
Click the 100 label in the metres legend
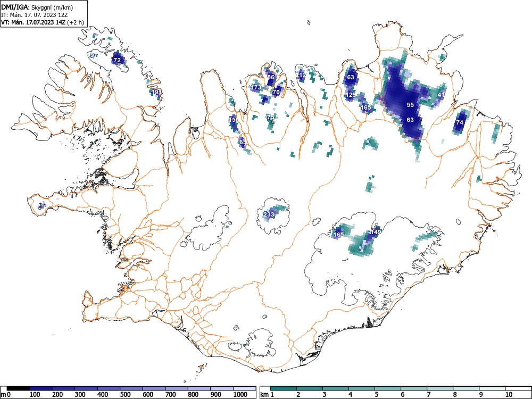point(35,395)
